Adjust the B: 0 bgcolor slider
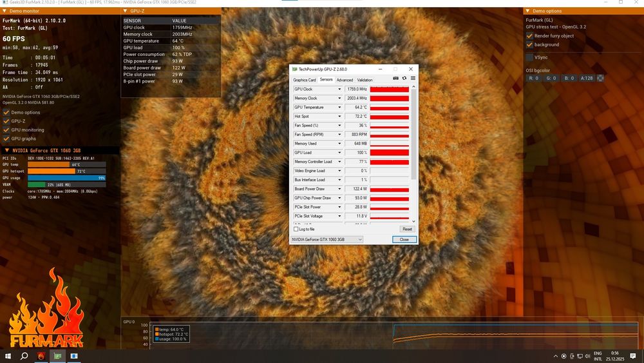644x363 pixels. tap(569, 78)
